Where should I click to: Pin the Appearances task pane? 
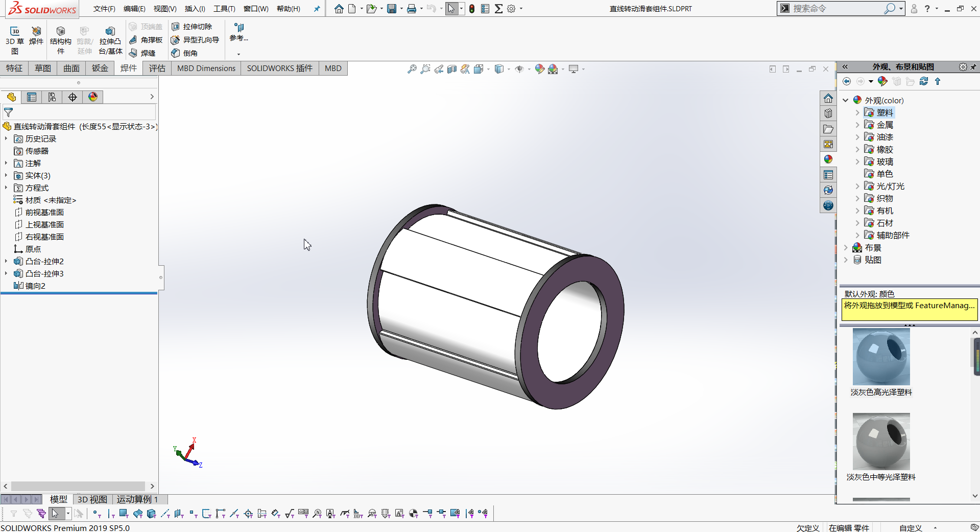(x=973, y=67)
